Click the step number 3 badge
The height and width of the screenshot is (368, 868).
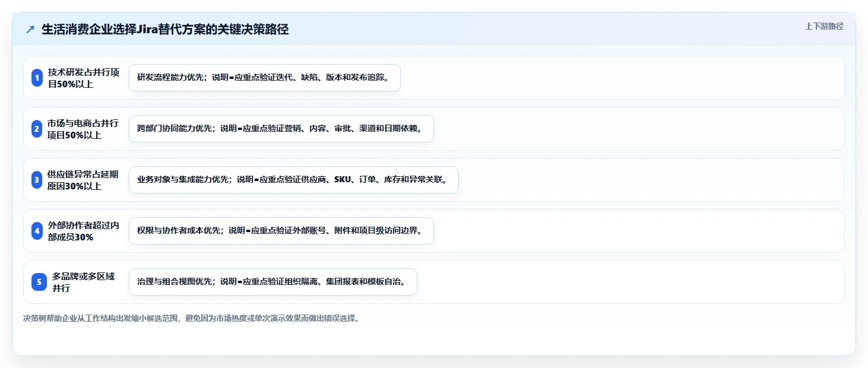[37, 180]
